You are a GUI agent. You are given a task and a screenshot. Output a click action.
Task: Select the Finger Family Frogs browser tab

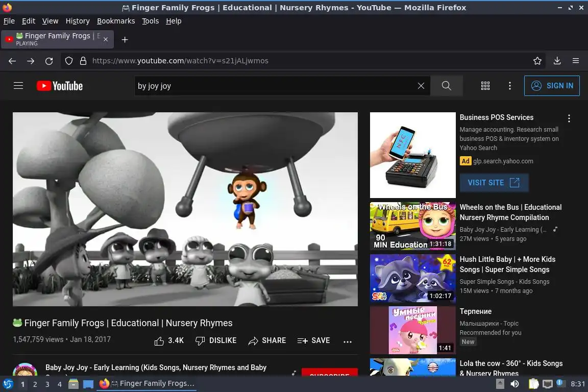(57, 39)
